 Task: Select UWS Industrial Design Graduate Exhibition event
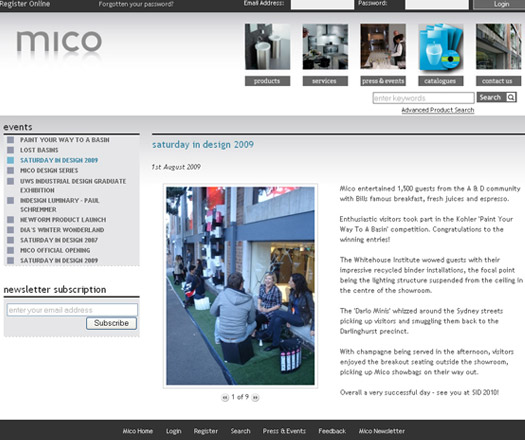coord(73,186)
